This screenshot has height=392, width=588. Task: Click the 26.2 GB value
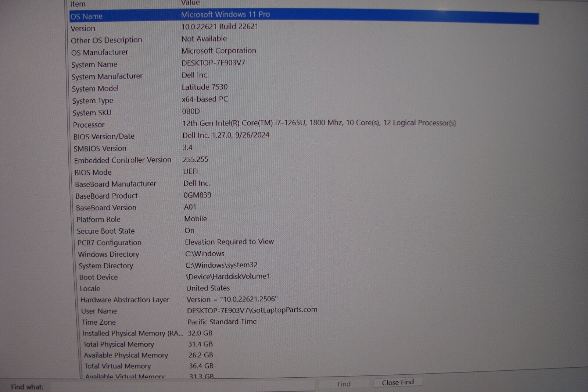click(x=201, y=355)
